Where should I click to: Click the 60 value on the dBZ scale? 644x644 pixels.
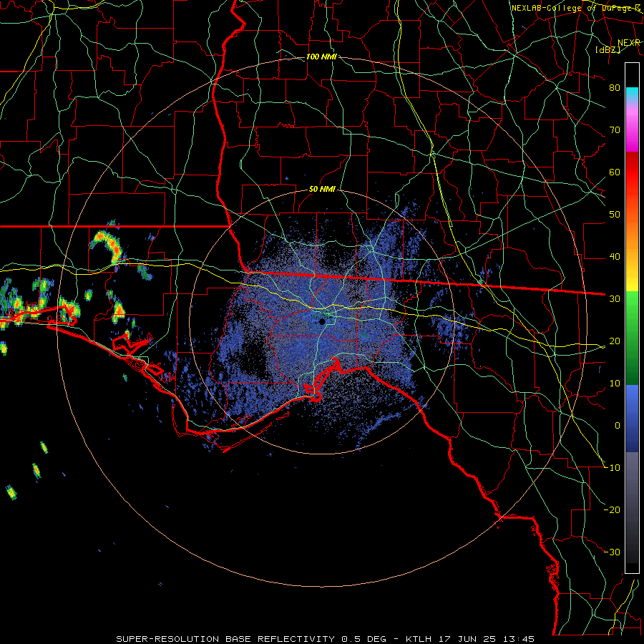pos(615,172)
